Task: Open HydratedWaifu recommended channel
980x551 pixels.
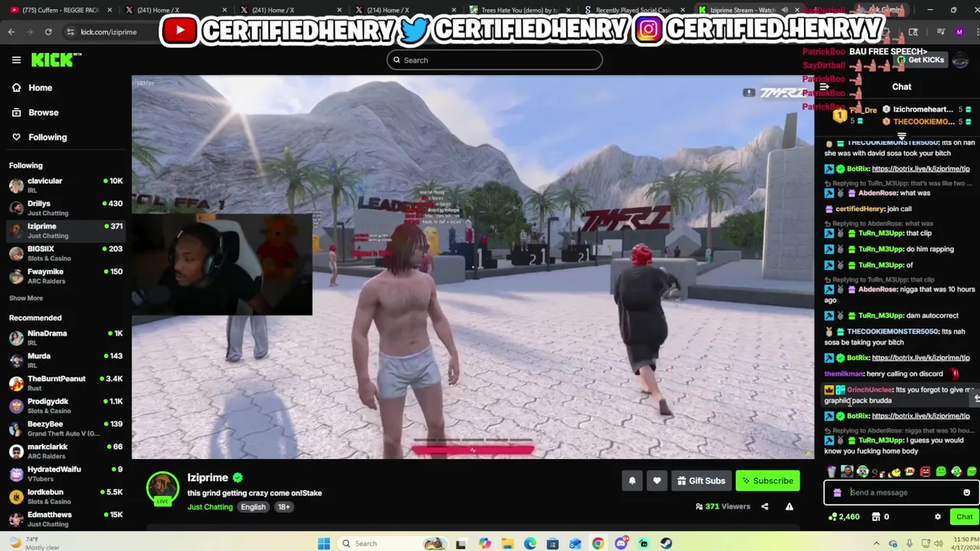Action: 66,474
